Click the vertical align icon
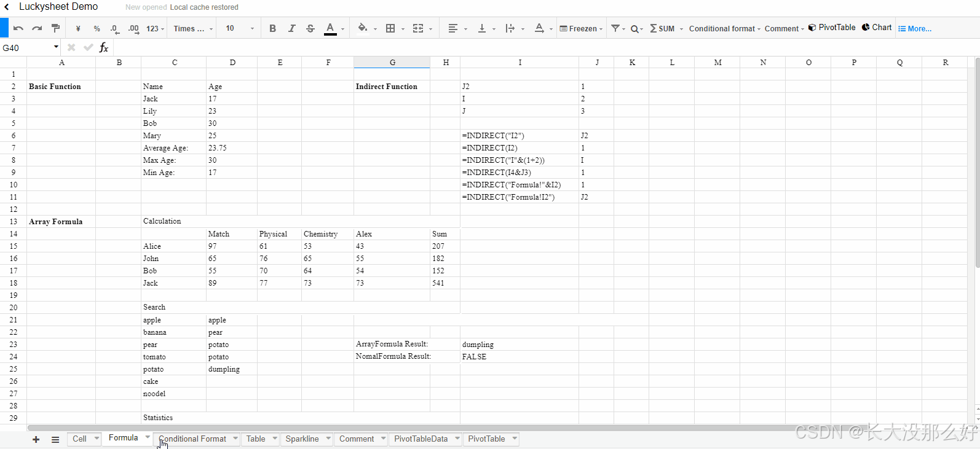The height and width of the screenshot is (449, 980). 482,28
